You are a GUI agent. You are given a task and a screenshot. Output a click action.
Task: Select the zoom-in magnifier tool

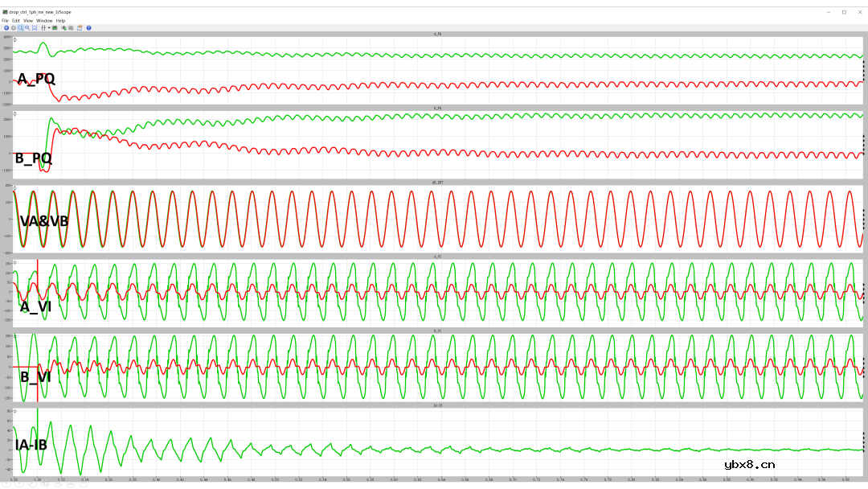[20, 27]
